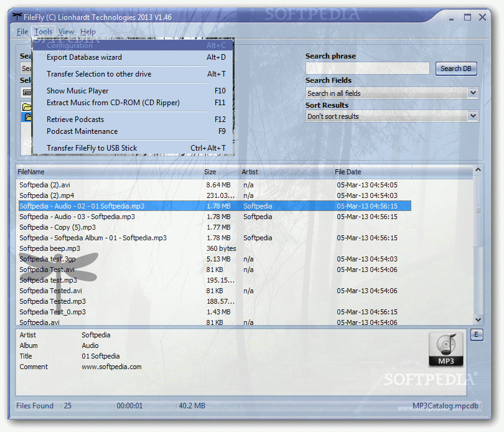
Task: Expand the Sort Results dropdown
Action: (472, 116)
